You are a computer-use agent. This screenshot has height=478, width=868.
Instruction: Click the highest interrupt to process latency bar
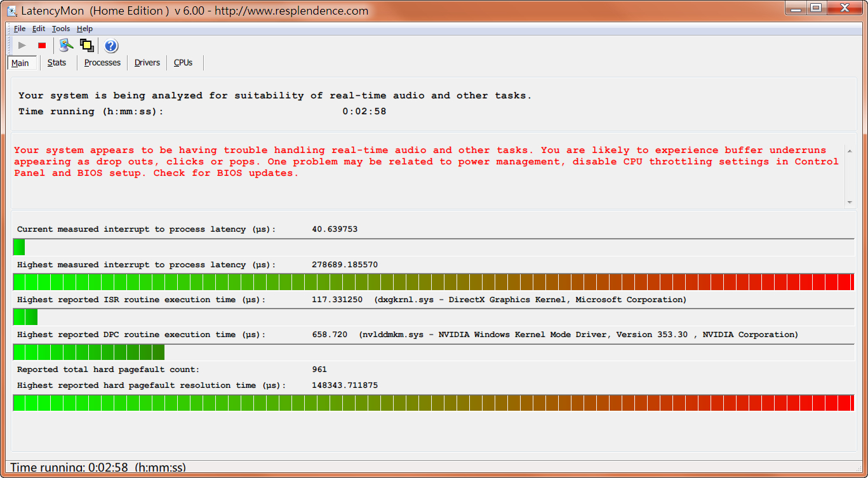click(x=434, y=282)
